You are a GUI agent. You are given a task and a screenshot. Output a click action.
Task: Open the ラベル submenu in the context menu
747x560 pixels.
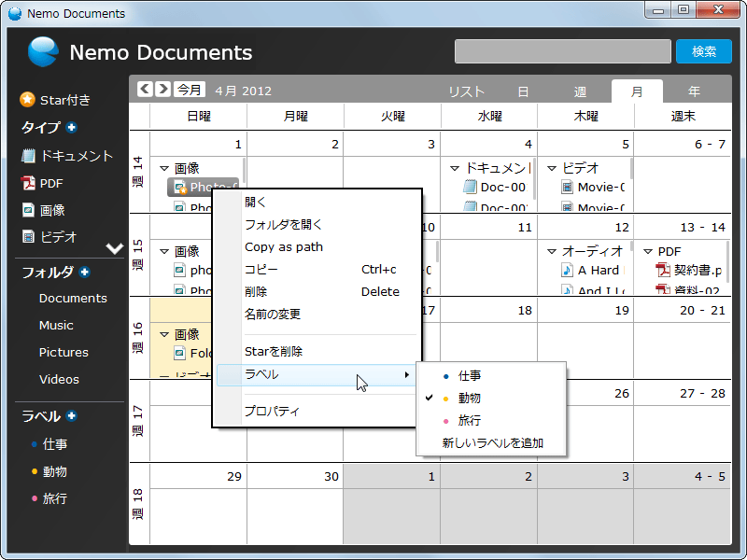(x=317, y=375)
